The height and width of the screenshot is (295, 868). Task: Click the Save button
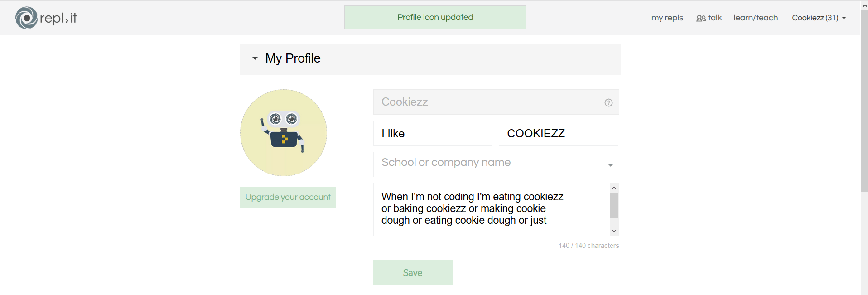413,272
